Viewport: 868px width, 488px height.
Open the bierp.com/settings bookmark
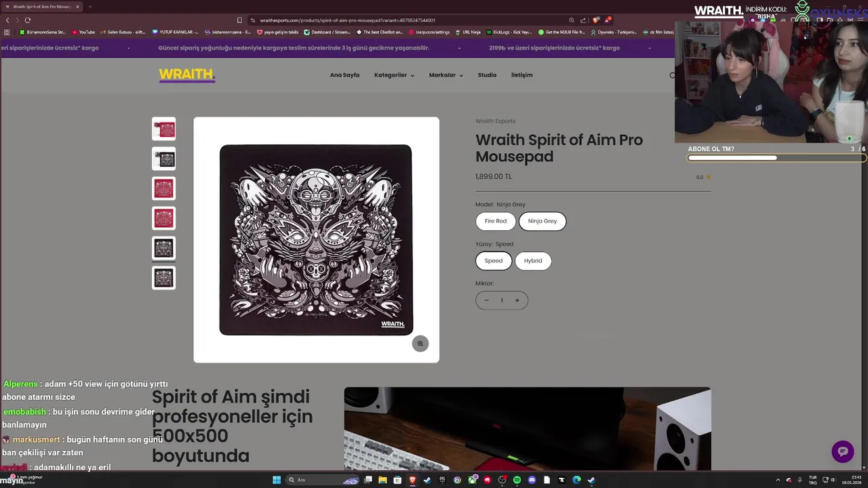(x=430, y=32)
